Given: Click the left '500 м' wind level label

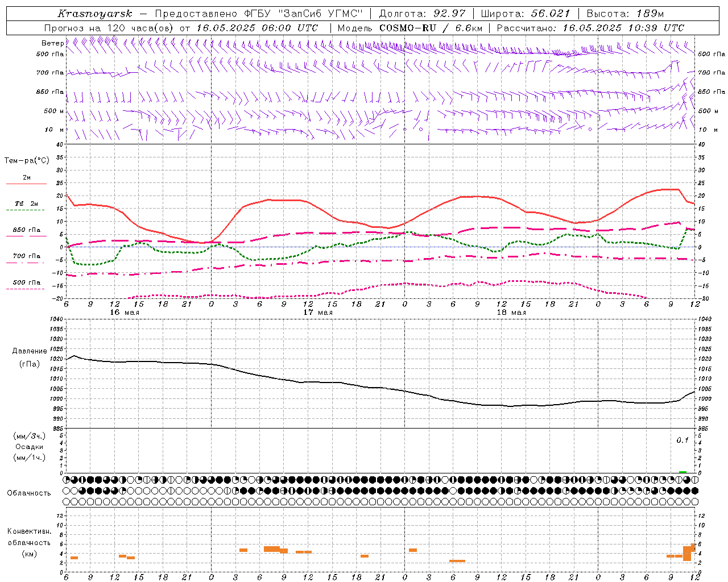Looking at the screenshot, I should click(x=53, y=111).
